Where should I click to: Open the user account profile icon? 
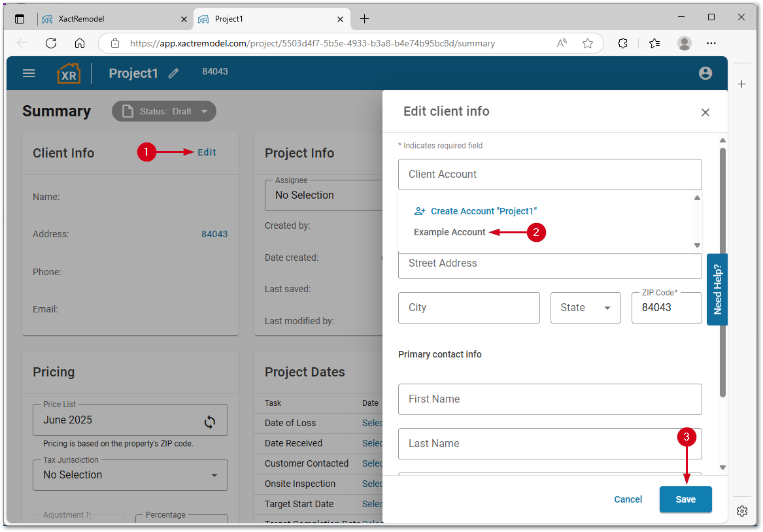point(705,73)
